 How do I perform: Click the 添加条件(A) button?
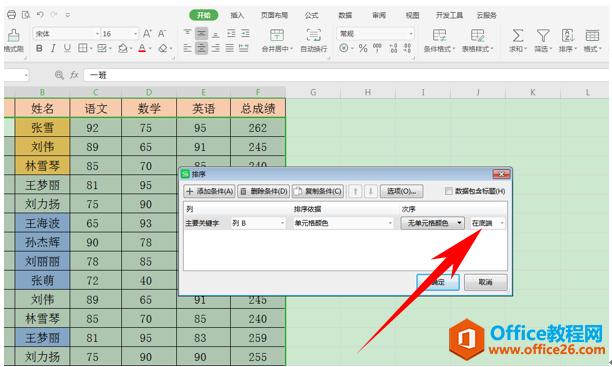pos(210,191)
